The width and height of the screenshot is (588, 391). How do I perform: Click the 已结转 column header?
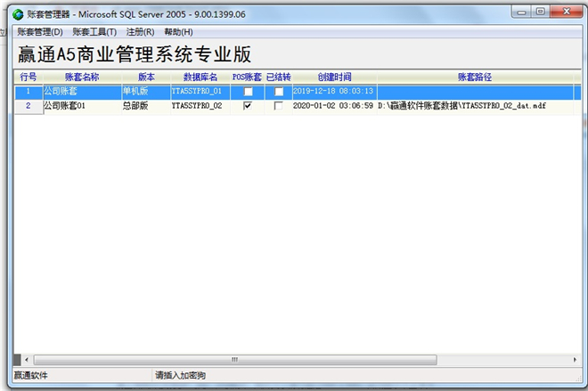click(279, 77)
